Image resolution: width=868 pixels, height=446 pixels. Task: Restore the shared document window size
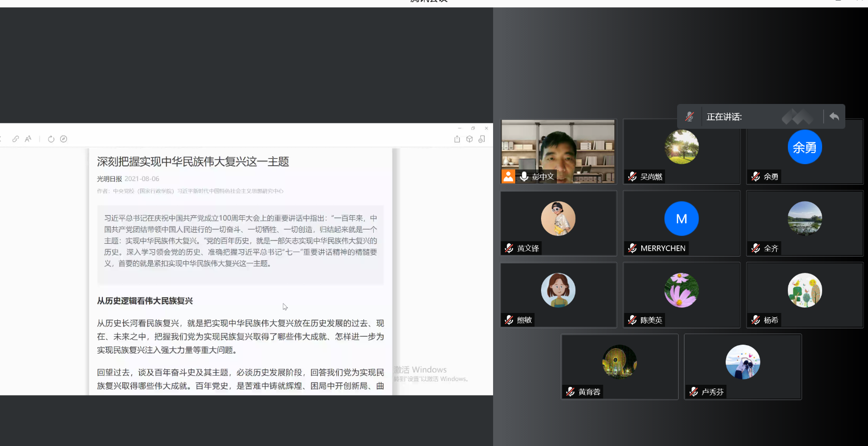(473, 128)
